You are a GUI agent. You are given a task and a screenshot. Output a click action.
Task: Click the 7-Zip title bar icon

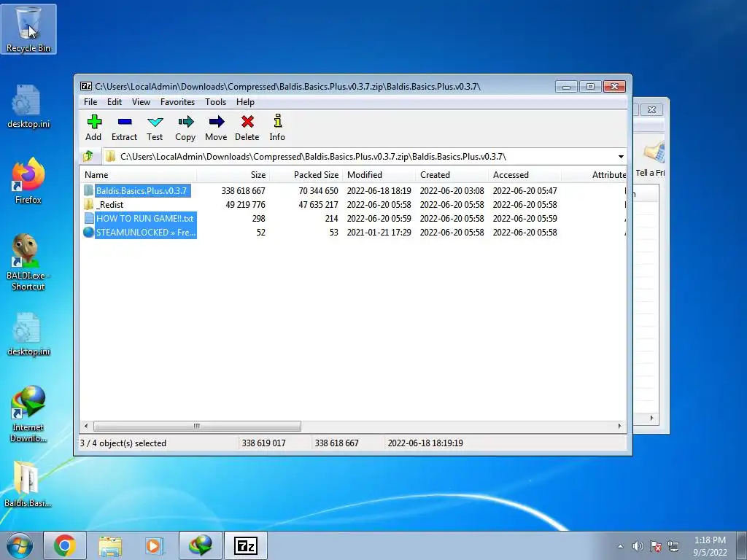(86, 86)
